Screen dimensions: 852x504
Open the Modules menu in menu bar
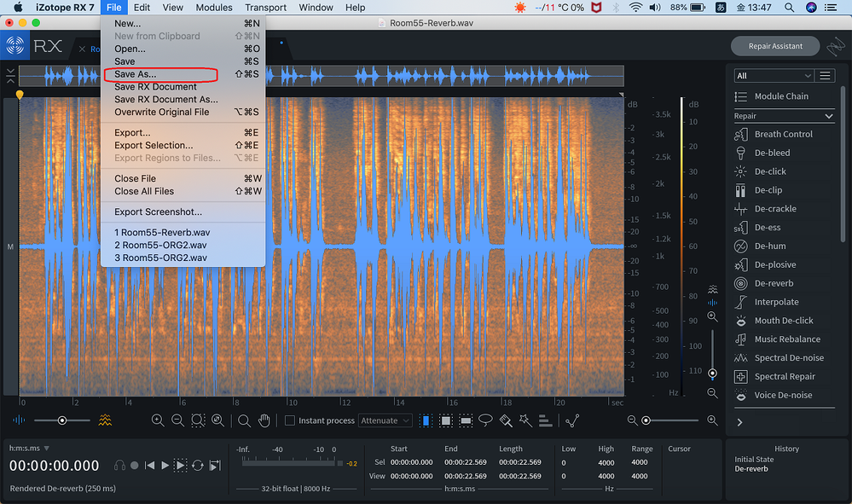pos(214,8)
